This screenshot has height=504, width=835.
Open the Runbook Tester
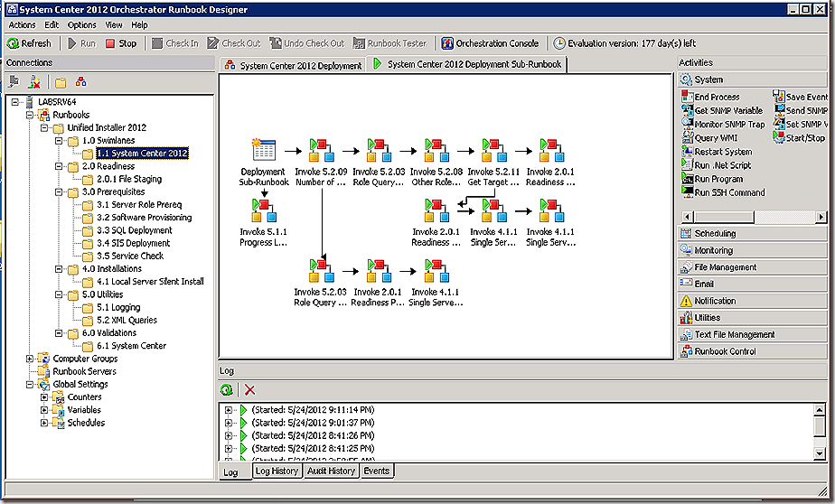[389, 43]
